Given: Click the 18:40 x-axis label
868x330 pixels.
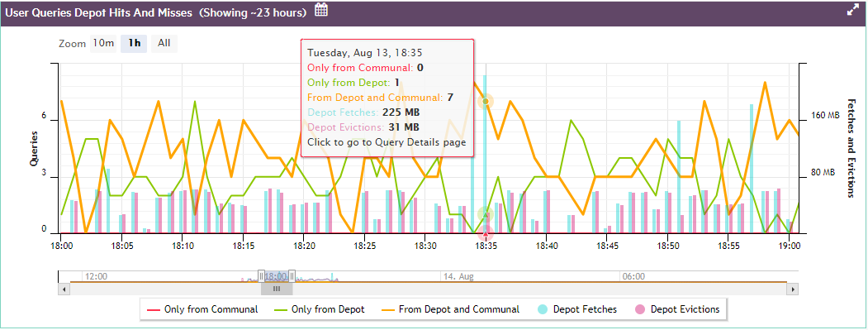Looking at the screenshot, I should pos(546,245).
